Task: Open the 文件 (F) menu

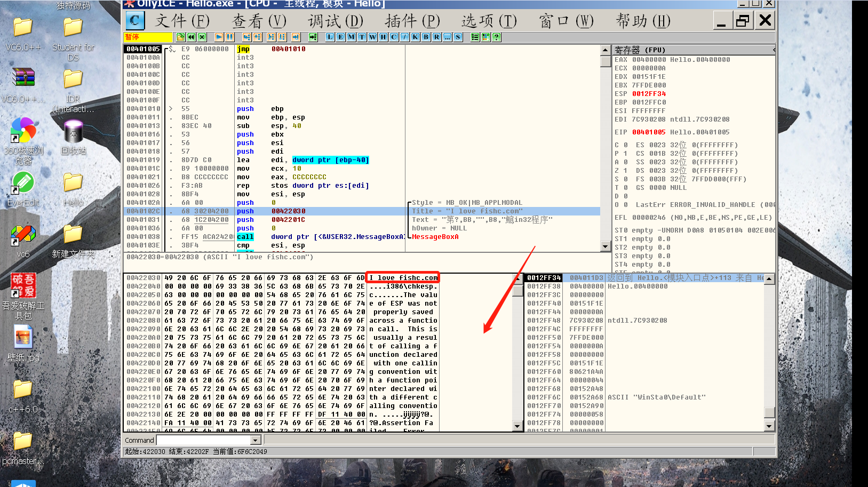Action: coord(182,21)
